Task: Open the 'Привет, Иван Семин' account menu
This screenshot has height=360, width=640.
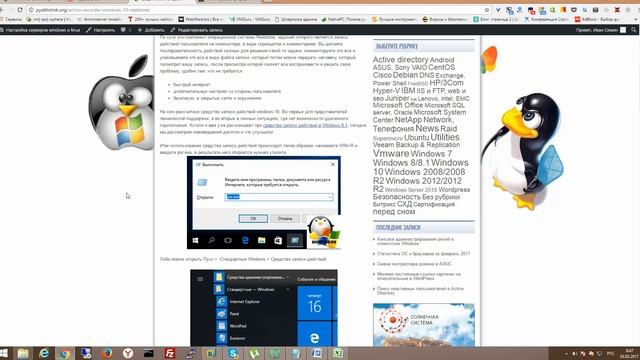Action: pos(600,30)
